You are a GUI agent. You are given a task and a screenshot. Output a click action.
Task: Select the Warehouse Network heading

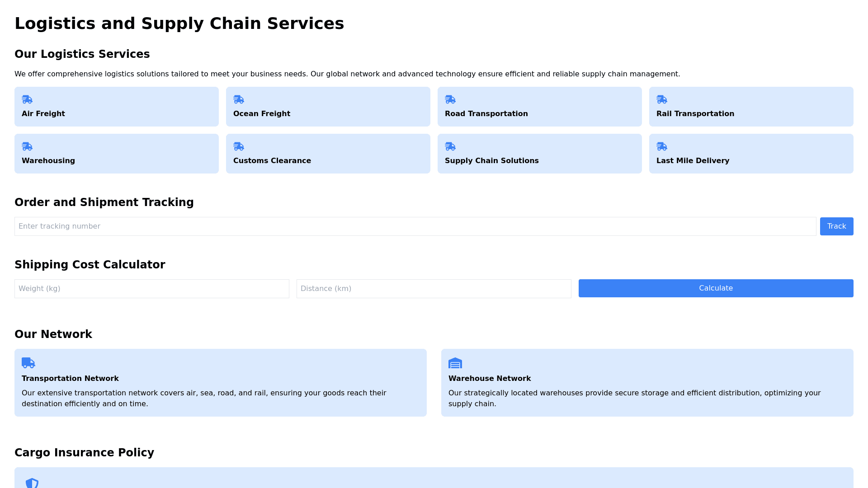(490, 379)
